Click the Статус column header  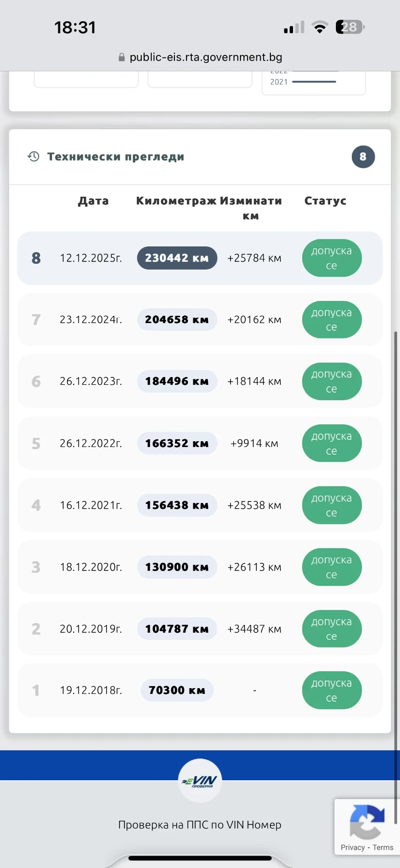tap(325, 201)
